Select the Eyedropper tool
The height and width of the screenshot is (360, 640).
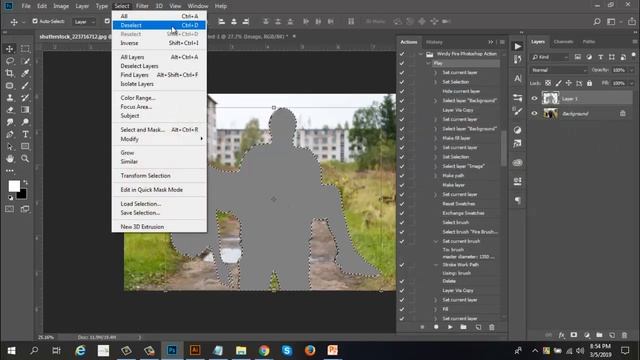pos(25,73)
